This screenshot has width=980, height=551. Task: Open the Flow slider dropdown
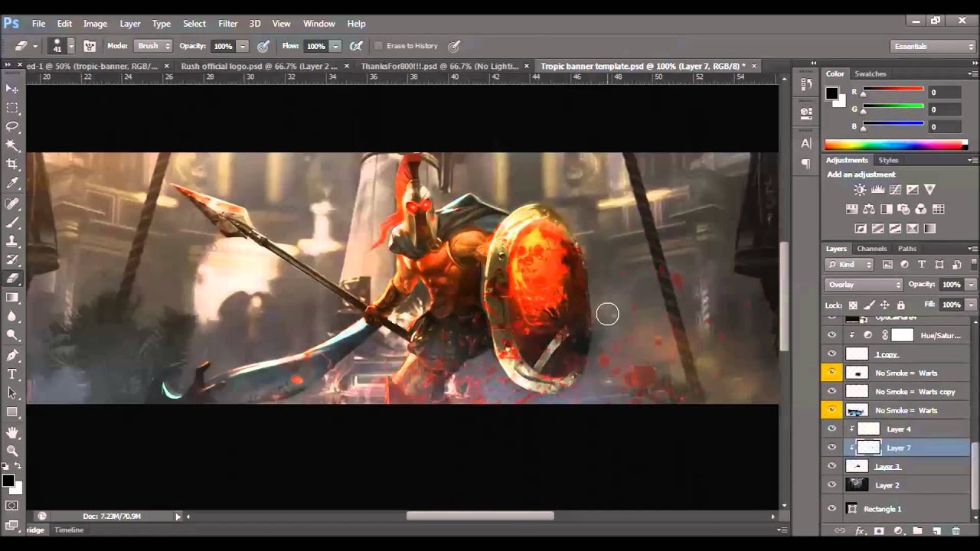(335, 46)
